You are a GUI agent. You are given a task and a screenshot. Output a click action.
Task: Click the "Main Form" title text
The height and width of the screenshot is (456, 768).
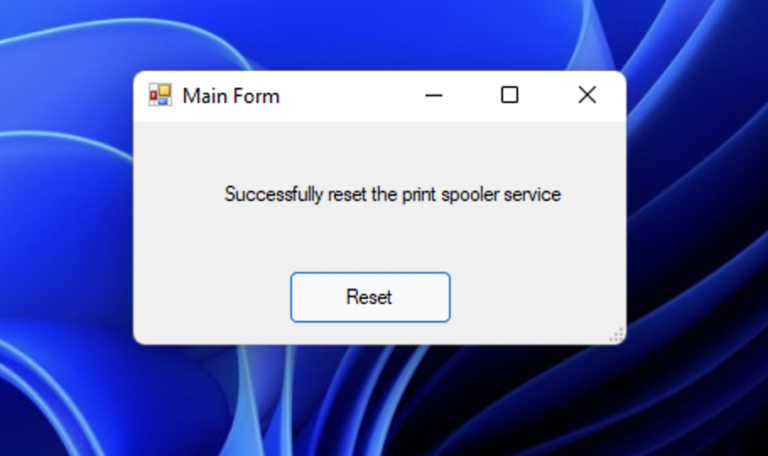pos(231,96)
